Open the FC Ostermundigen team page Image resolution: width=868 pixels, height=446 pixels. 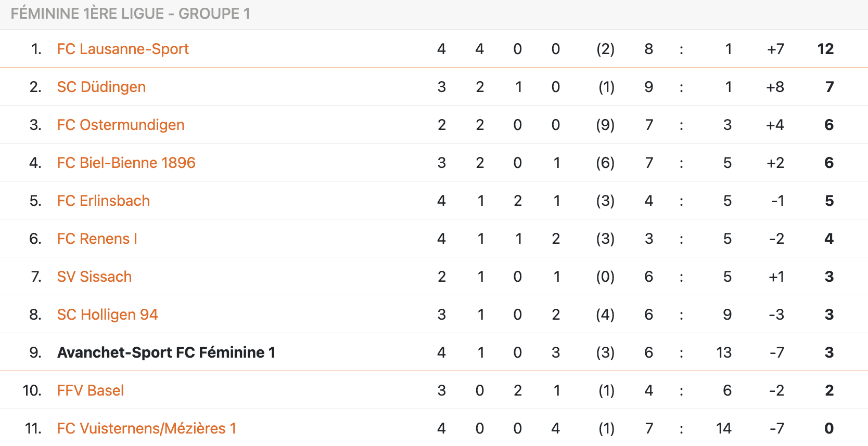pos(121,125)
